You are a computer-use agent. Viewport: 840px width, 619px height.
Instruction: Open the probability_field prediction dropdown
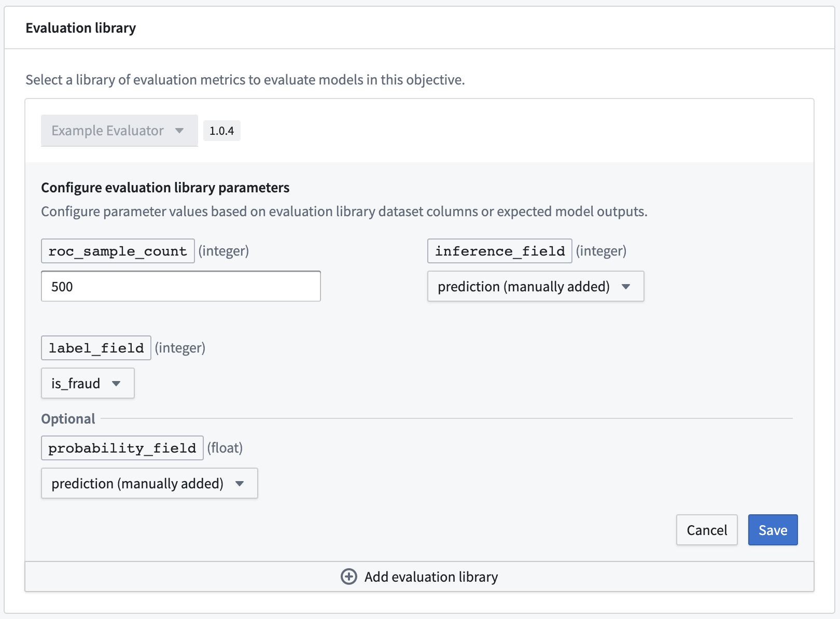[x=149, y=483]
